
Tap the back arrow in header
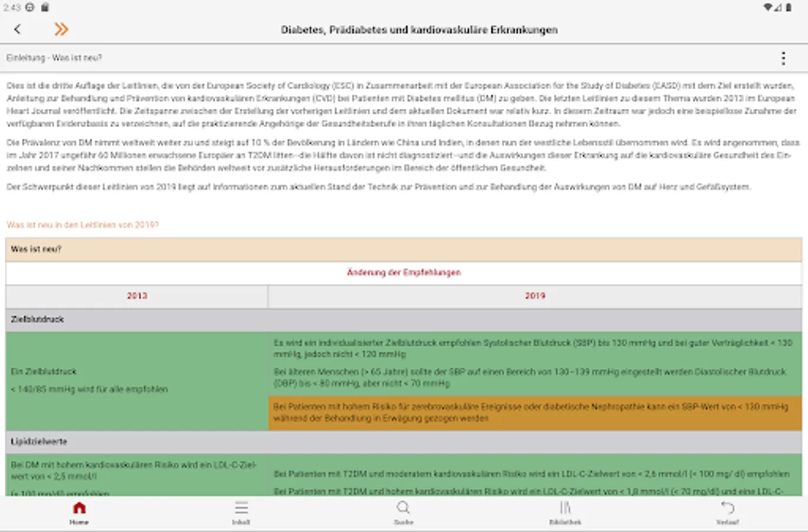click(17, 29)
